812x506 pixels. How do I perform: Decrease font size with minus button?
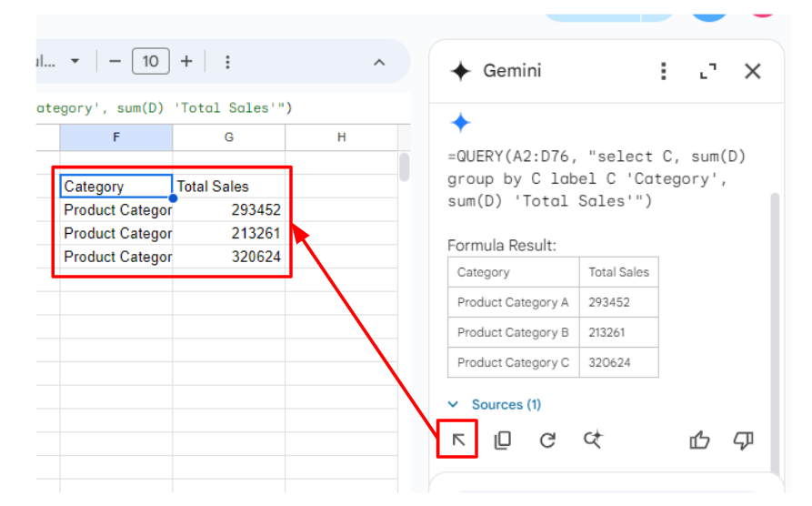(x=115, y=62)
